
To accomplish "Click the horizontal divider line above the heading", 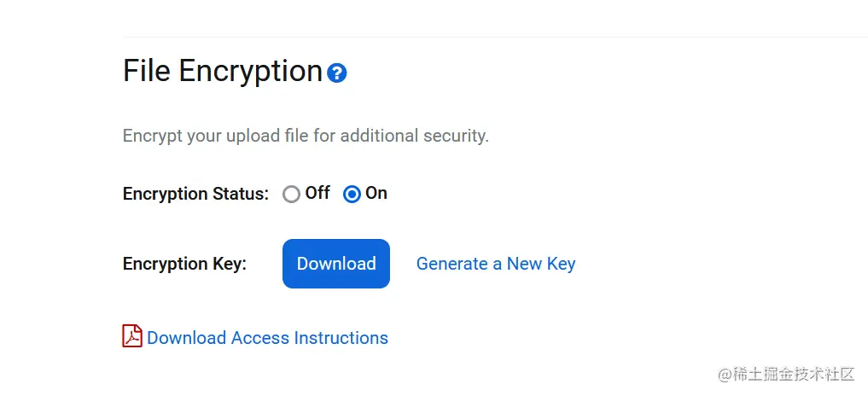I will pyautogui.click(x=495, y=37).
